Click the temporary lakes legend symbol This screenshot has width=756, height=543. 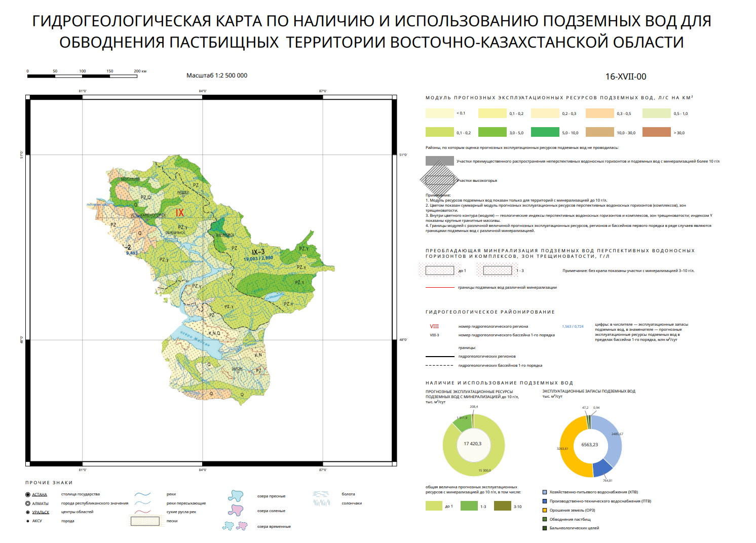(x=235, y=526)
